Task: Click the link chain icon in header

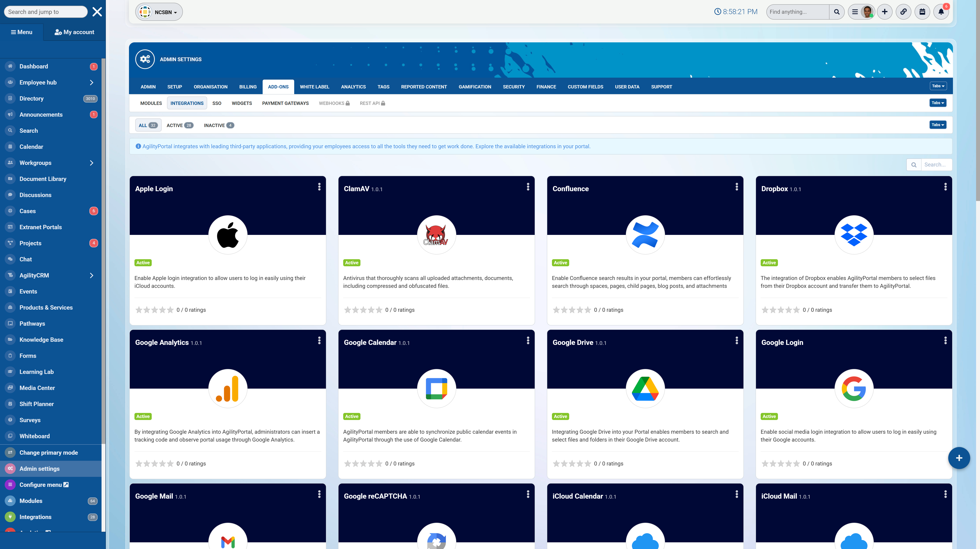Action: tap(903, 12)
